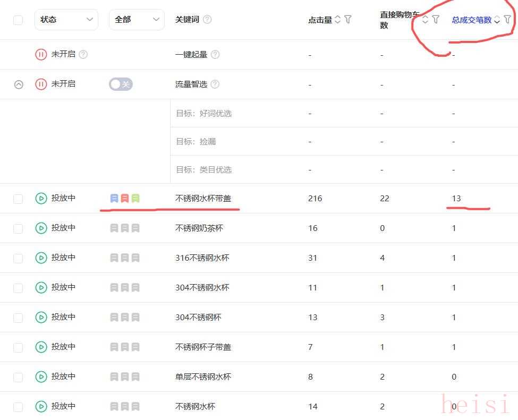The width and height of the screenshot is (518, 420).
Task: Click help icon next to 一键起量
Action: 215,54
